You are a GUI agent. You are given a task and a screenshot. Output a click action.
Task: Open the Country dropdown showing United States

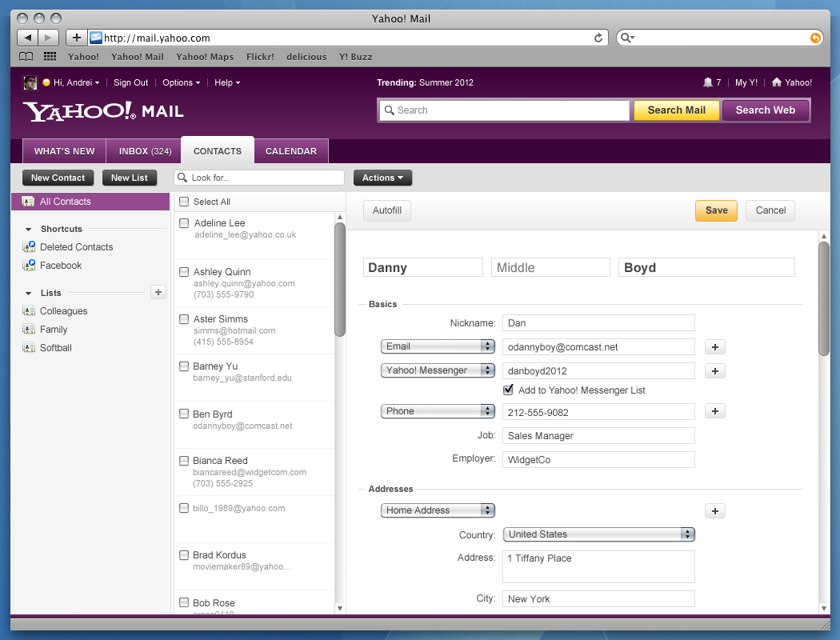599,534
